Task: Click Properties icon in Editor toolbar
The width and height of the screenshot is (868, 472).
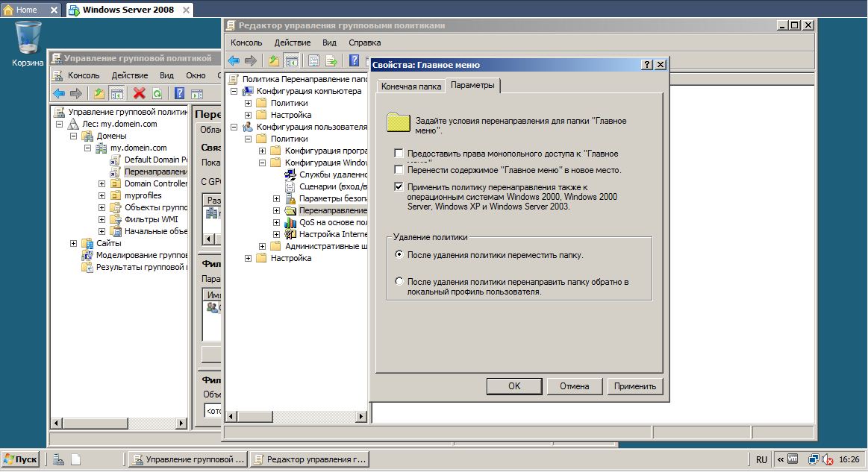Action: [x=314, y=61]
